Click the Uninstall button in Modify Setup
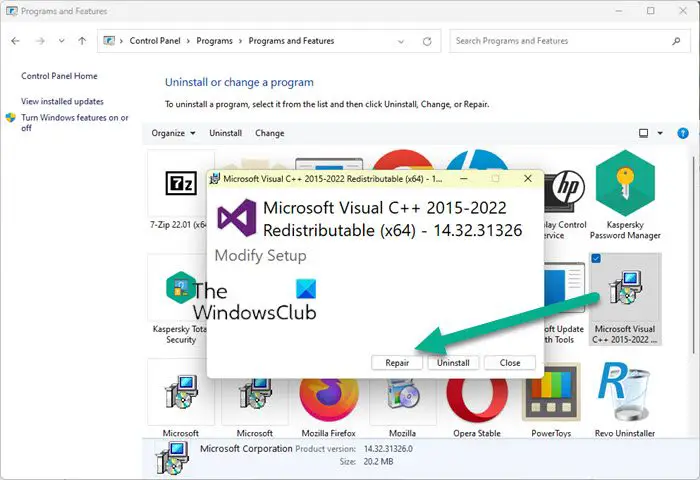The height and width of the screenshot is (480, 700). click(x=453, y=363)
